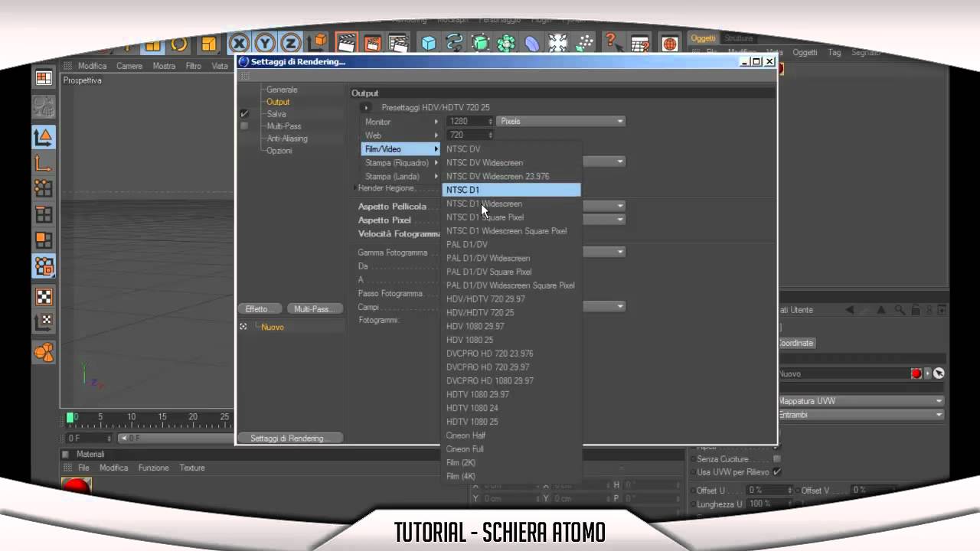Toggle the Y axis lock icon
Viewport: 980px width, 551px height.
(x=265, y=44)
